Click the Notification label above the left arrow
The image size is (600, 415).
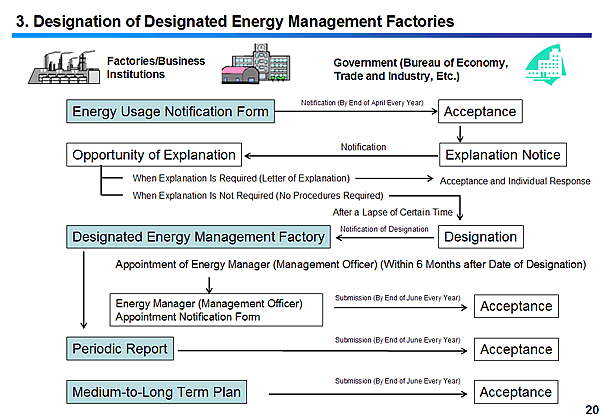pyautogui.click(x=364, y=147)
